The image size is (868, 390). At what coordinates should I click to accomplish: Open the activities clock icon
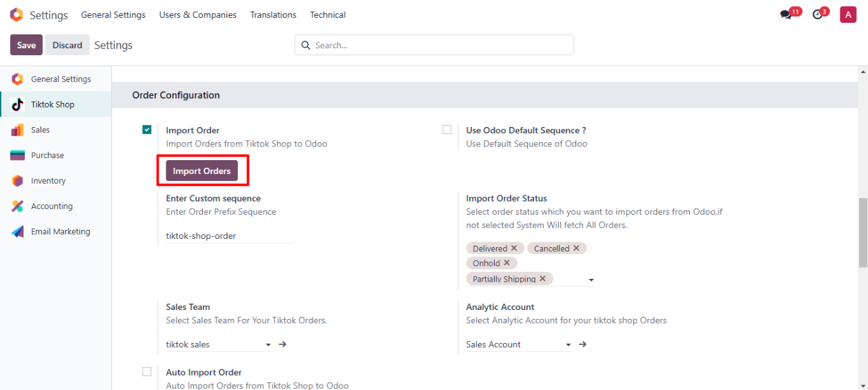(818, 14)
